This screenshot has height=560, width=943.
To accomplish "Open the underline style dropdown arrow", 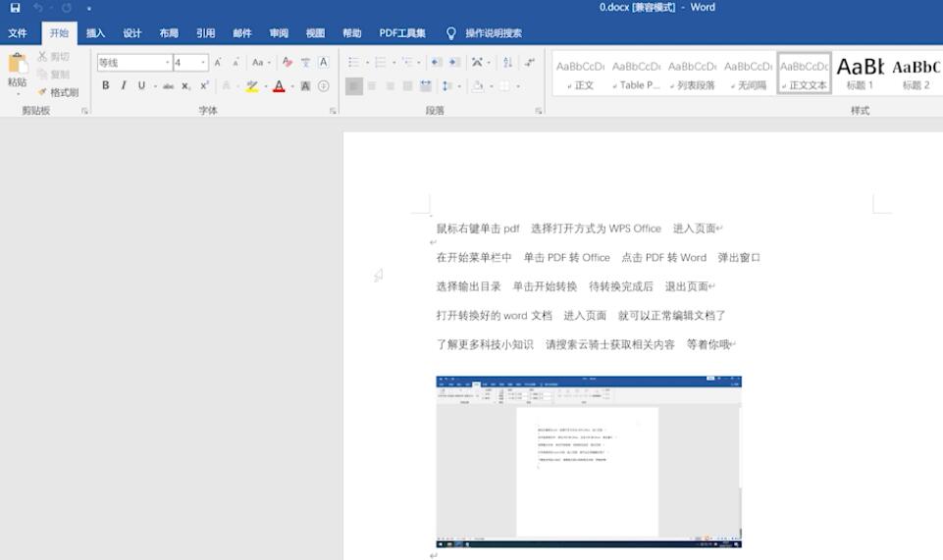I will tap(155, 86).
